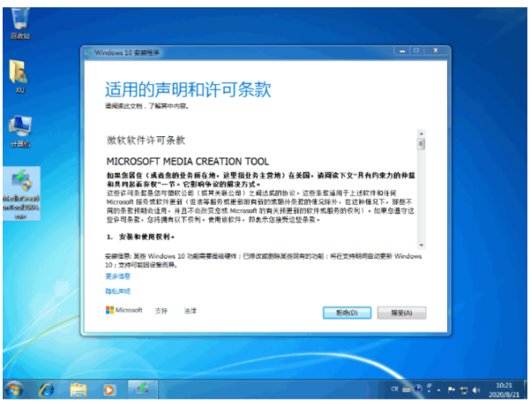Screen dimensions: 532x404
Task: Open the 隐私声明 privacy link
Action: (x=118, y=291)
